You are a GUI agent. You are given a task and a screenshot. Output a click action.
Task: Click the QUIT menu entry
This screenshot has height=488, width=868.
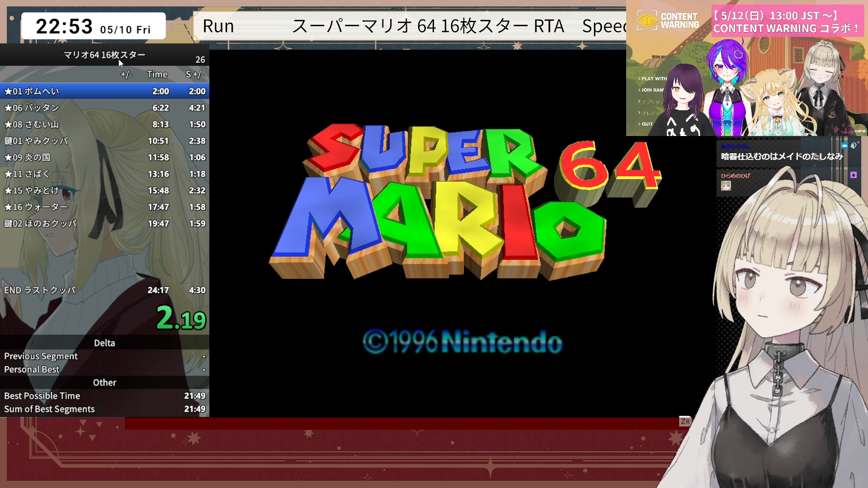pyautogui.click(x=646, y=124)
